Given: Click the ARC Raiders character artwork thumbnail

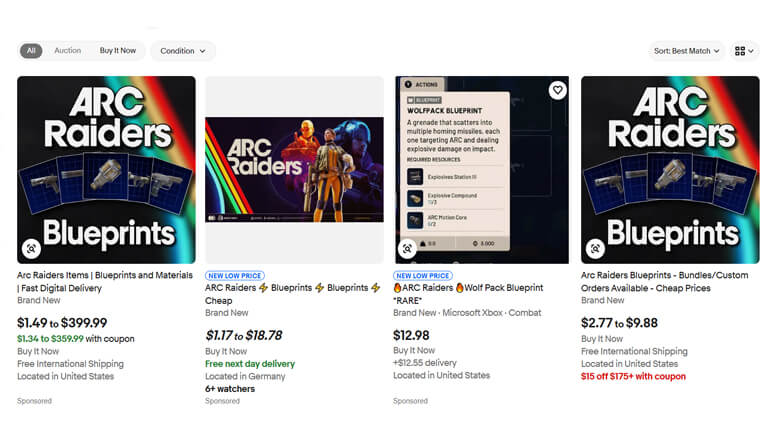Looking at the screenshot, I should pos(294,169).
